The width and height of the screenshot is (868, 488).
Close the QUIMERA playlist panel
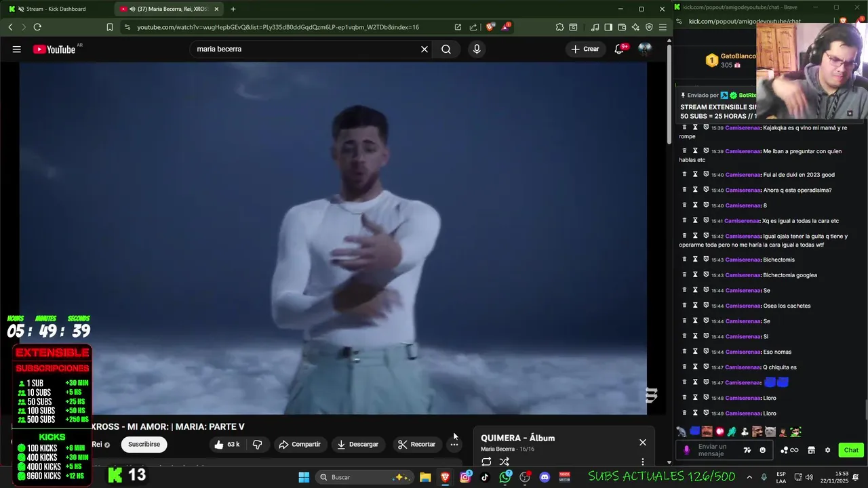[x=643, y=443]
